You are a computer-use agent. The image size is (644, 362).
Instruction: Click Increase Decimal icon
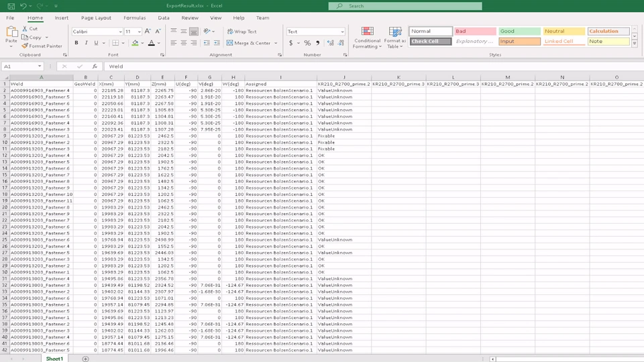[331, 43]
